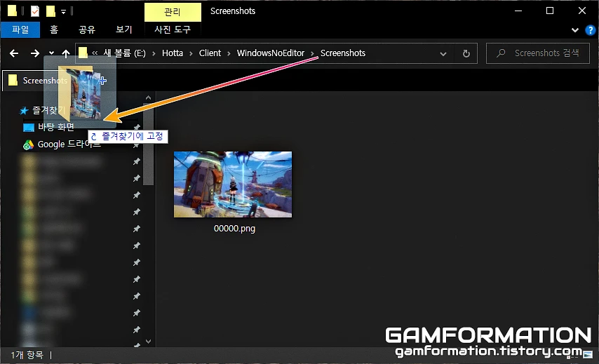The image size is (599, 364).
Task: Refresh the folder with the refresh icon
Action: pos(466,53)
